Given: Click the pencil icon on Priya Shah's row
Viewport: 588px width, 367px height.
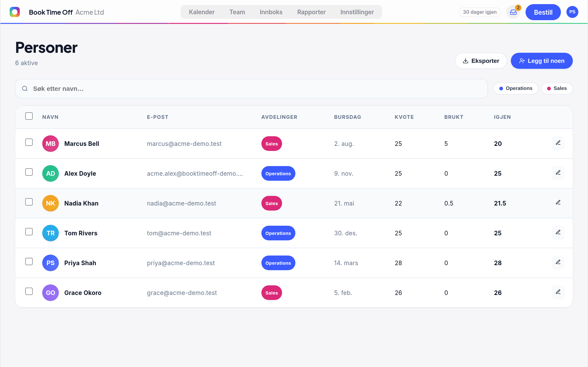Looking at the screenshot, I should pos(558,262).
